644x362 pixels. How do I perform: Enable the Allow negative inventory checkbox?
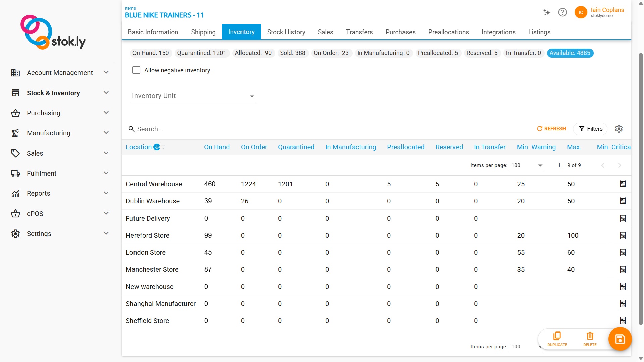coord(136,70)
